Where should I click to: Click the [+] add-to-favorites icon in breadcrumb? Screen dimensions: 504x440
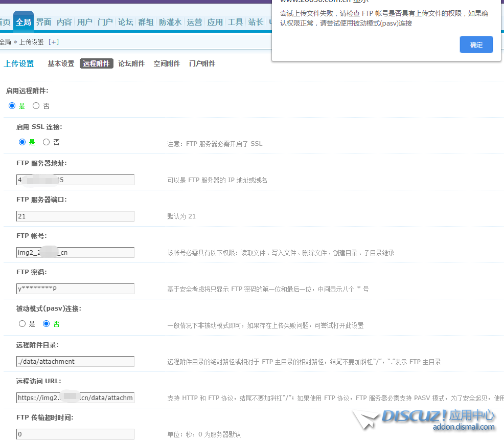[53, 42]
